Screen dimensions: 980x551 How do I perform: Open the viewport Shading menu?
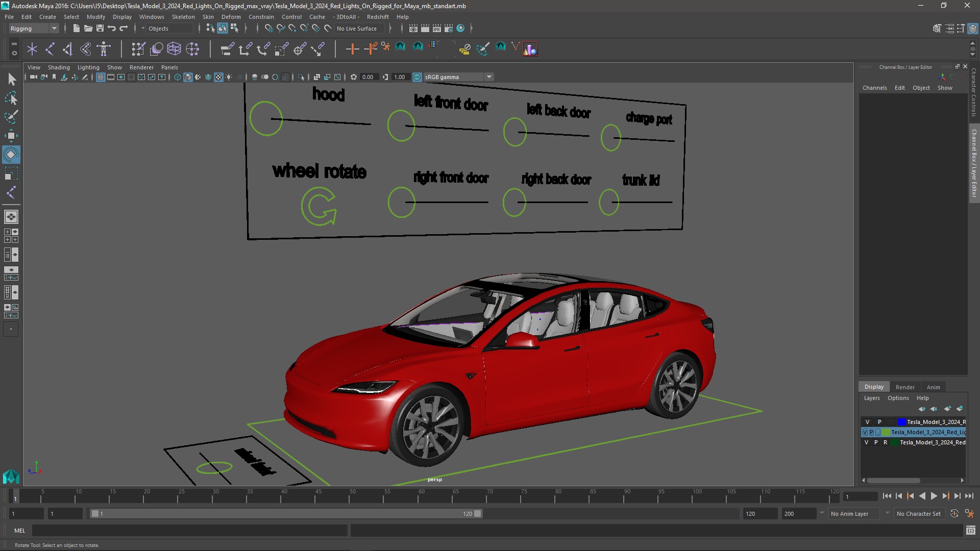(x=59, y=67)
